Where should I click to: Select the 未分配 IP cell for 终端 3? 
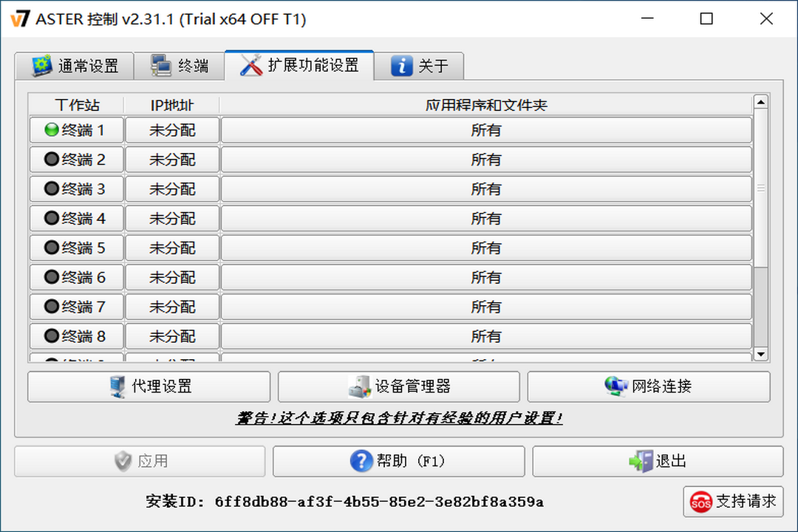point(172,189)
